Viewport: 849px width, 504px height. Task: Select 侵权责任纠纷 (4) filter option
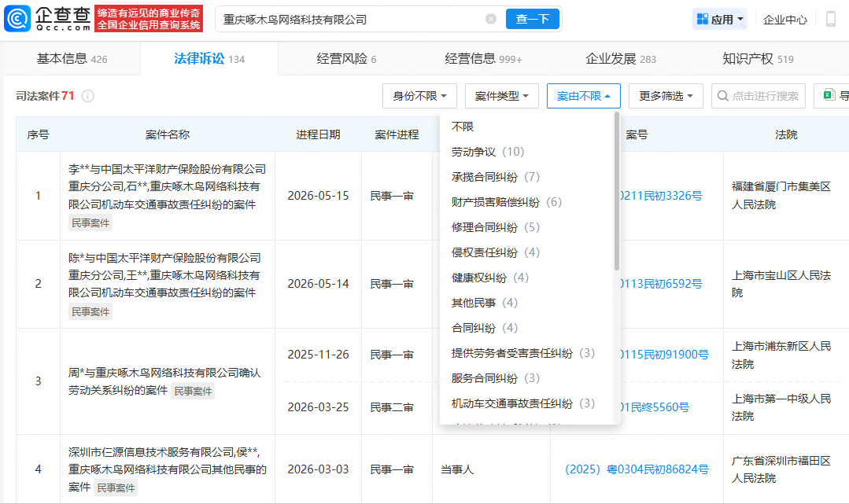(496, 252)
